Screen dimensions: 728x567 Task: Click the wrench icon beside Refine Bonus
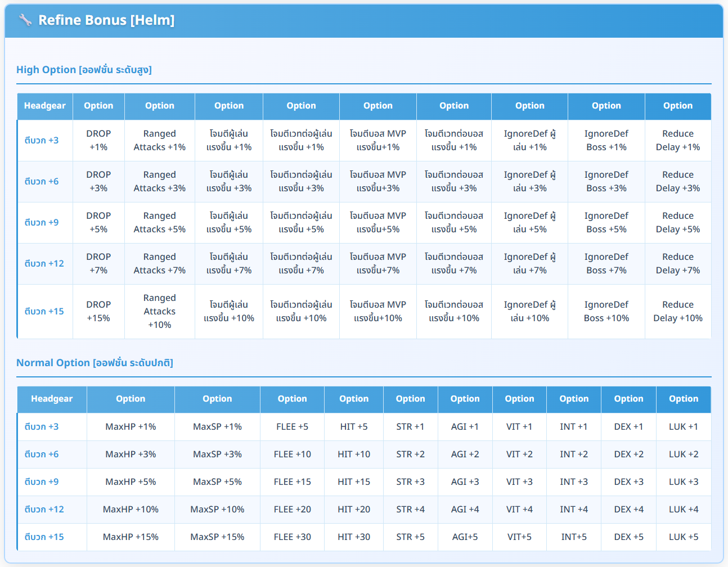coord(25,20)
